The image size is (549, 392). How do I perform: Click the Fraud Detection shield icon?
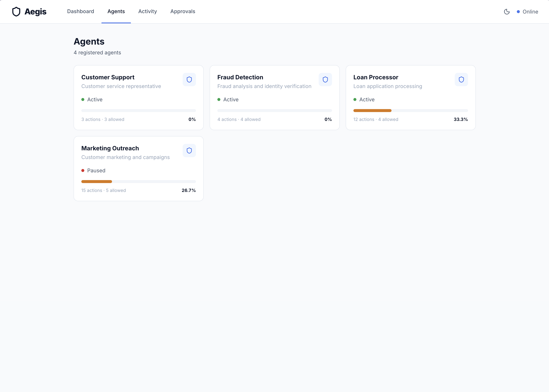click(x=325, y=80)
